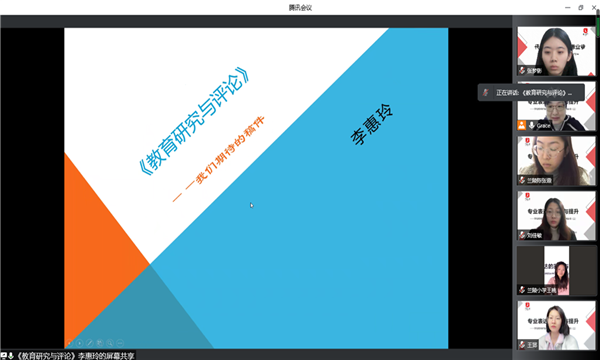Click muted mic icon on first participant's video
This screenshot has width=600, height=360.
(x=522, y=70)
